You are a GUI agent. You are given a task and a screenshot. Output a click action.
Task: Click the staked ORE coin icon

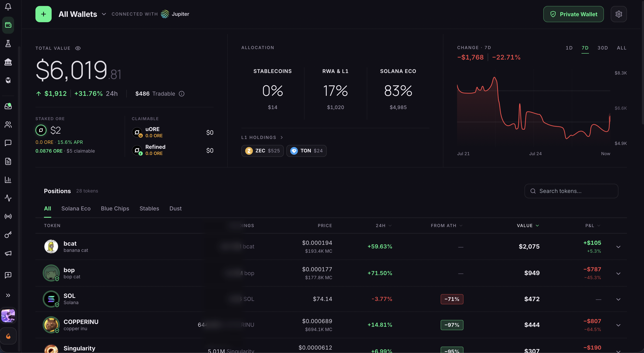pos(41,130)
